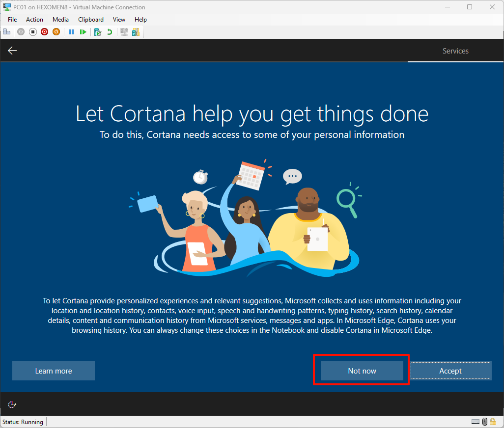Maximize the Virtual Machine Connection window
The image size is (504, 428).
(x=470, y=7)
